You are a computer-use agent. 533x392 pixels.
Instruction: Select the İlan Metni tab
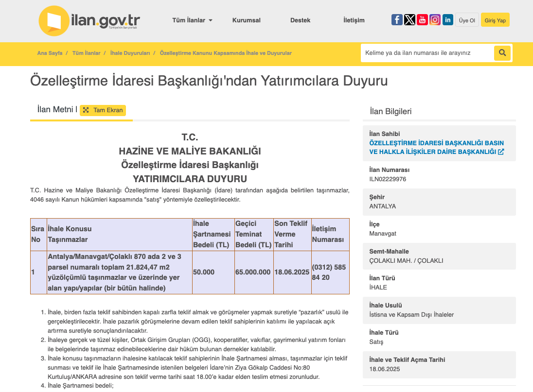pos(57,110)
